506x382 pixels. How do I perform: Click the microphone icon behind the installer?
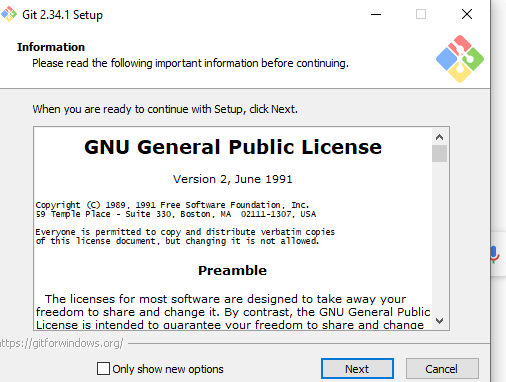click(495, 255)
